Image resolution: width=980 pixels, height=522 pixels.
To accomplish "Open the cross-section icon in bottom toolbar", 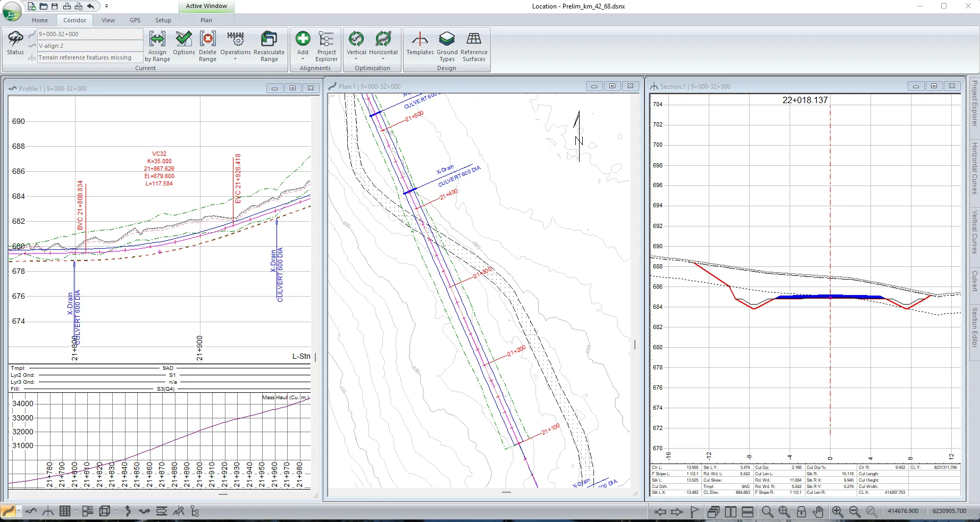I will [48, 511].
